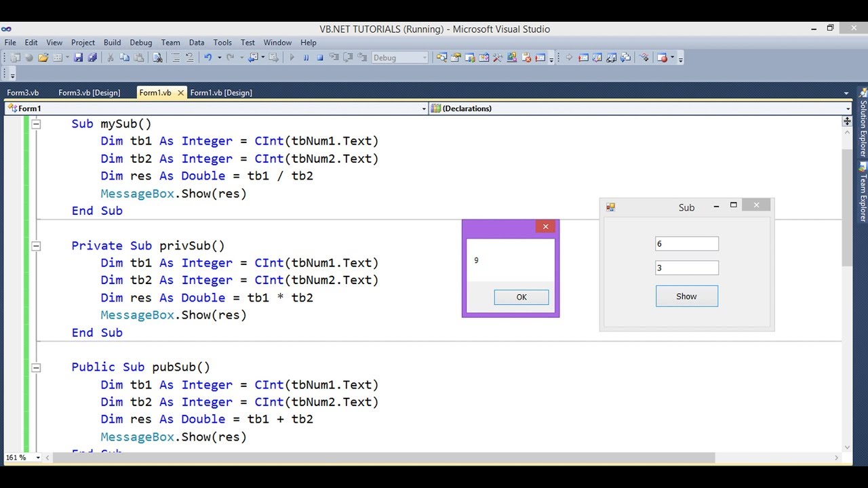Click the first text box containing 6

[687, 244]
